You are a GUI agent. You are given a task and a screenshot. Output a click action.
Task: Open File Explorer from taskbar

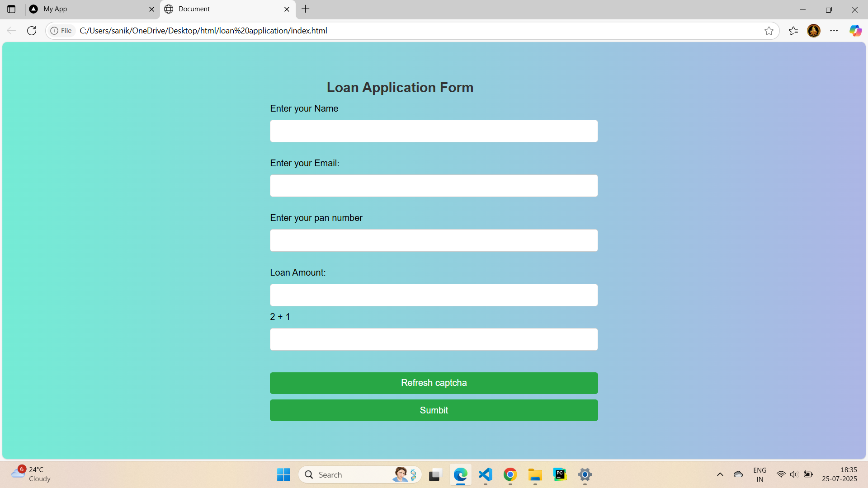click(x=535, y=475)
